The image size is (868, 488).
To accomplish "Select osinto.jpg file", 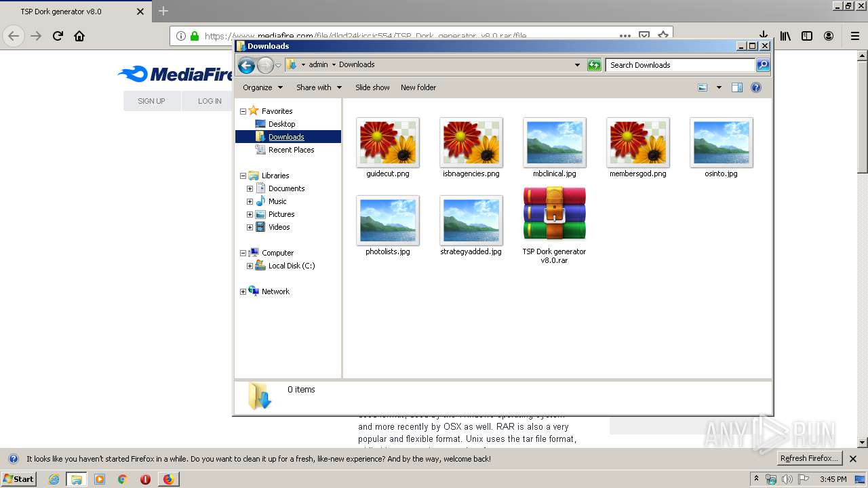I will click(x=722, y=148).
